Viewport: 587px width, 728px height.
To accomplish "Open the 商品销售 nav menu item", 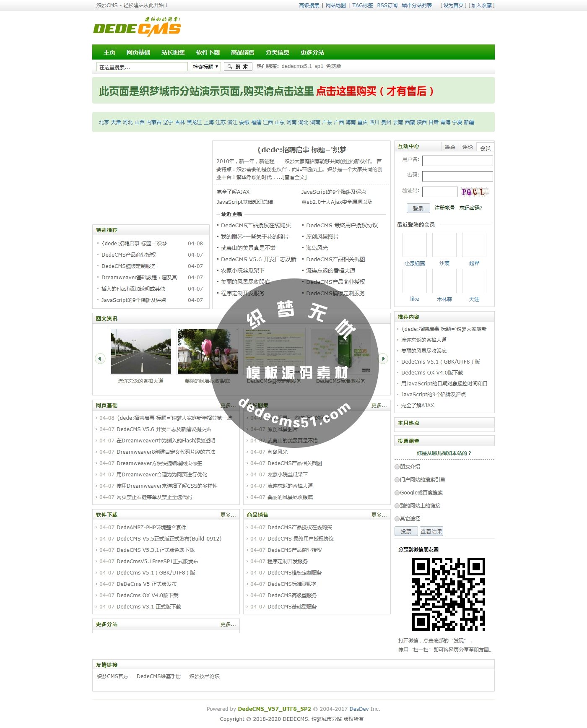I will (x=243, y=52).
